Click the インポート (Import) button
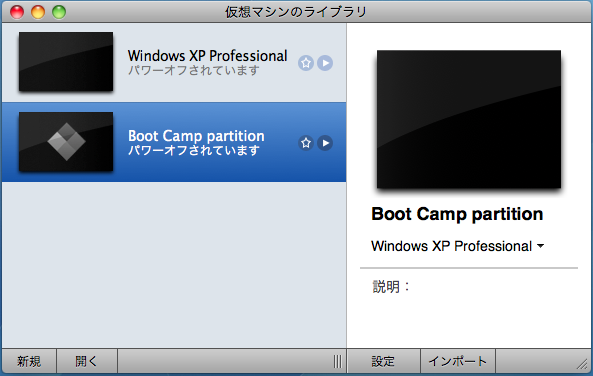Viewport: 593px width, 376px height. [458, 362]
